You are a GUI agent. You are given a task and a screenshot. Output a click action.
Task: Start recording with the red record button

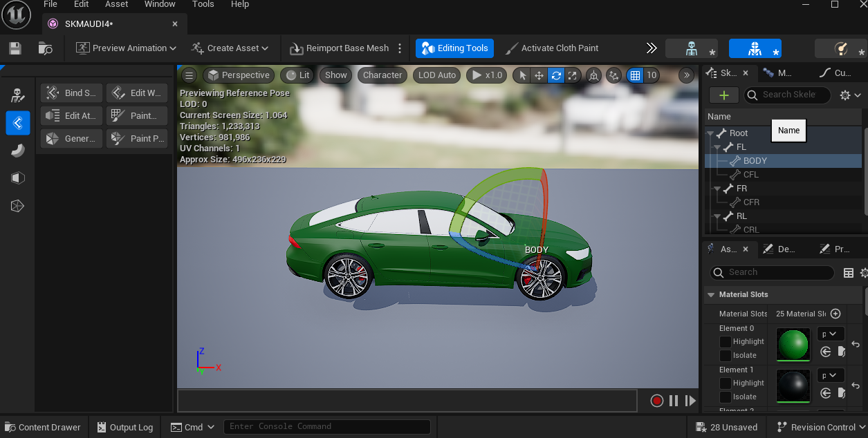click(657, 401)
